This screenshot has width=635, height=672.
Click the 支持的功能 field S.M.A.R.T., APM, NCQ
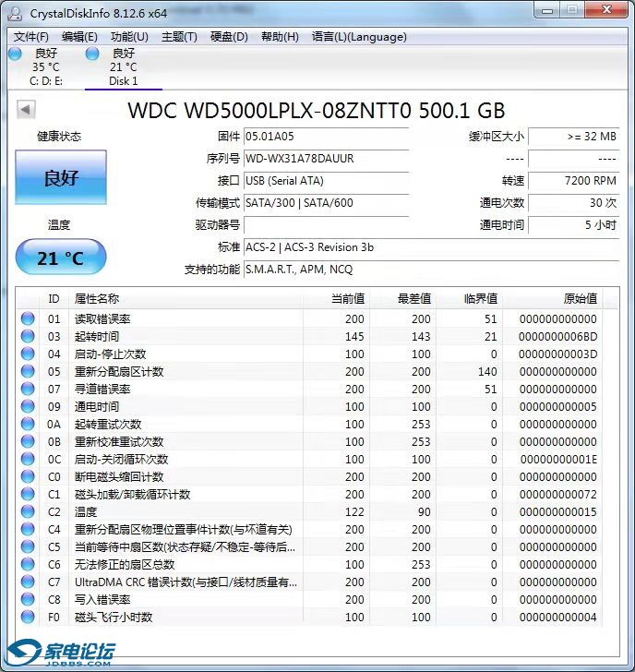431,270
